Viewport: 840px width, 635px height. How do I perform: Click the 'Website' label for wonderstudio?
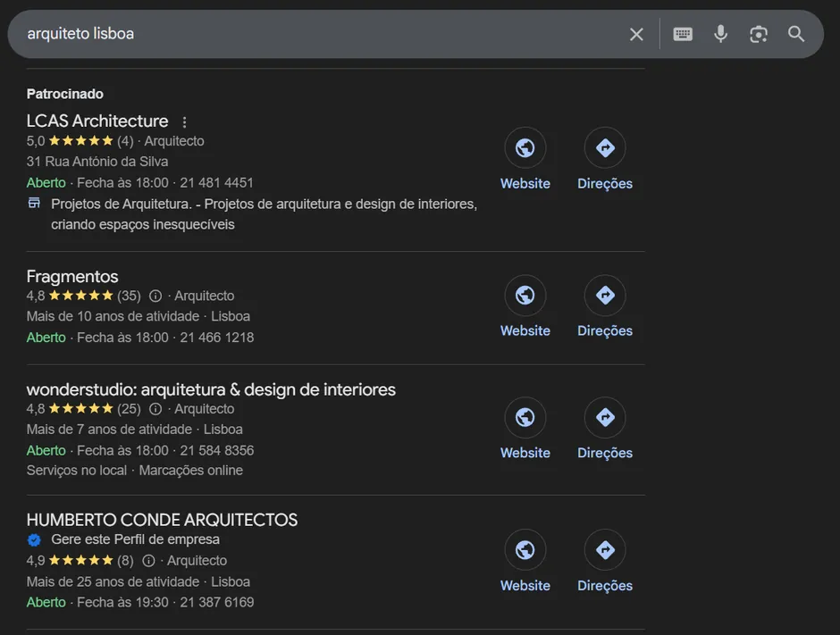(x=525, y=453)
